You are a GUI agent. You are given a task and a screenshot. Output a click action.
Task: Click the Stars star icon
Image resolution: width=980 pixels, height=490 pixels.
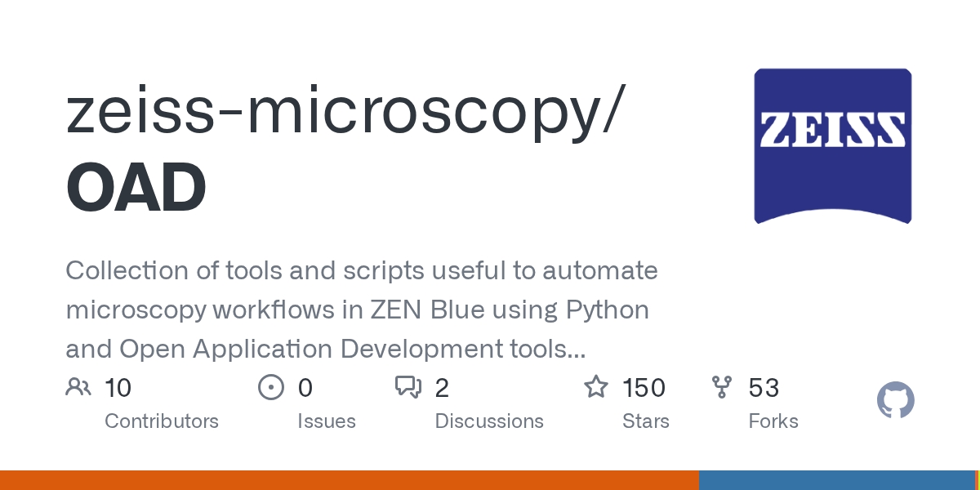coord(596,387)
